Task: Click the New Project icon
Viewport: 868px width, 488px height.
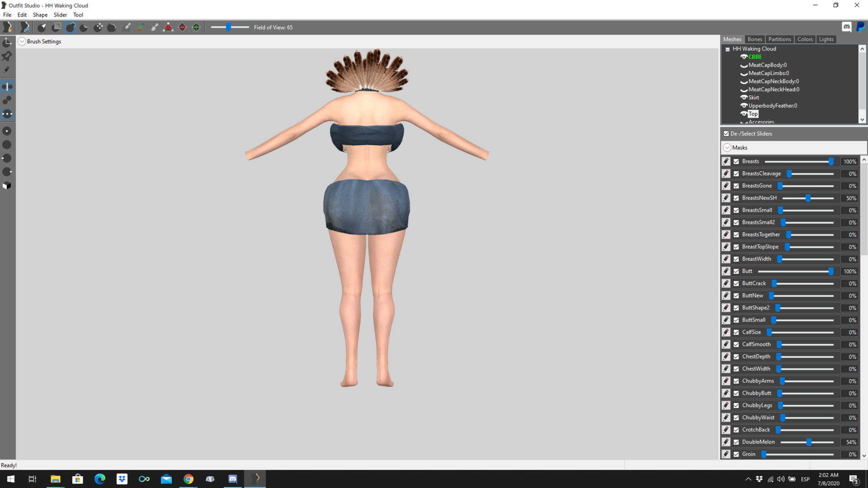Action: click(7, 27)
